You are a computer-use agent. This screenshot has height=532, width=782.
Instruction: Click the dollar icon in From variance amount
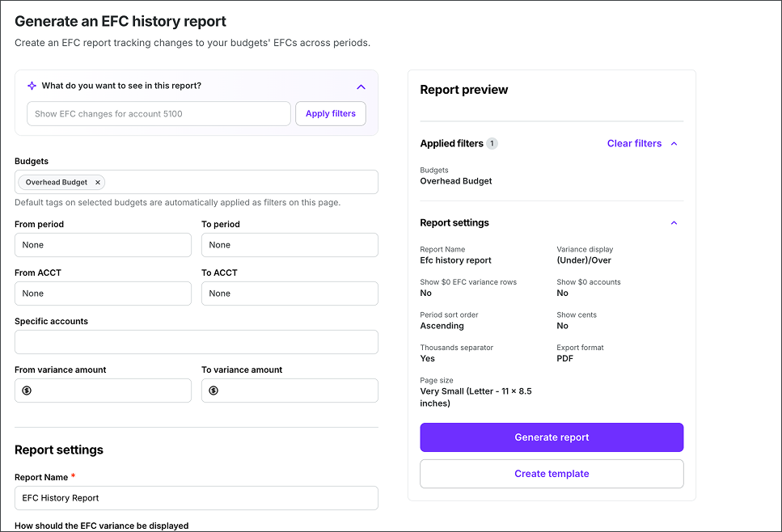point(27,391)
